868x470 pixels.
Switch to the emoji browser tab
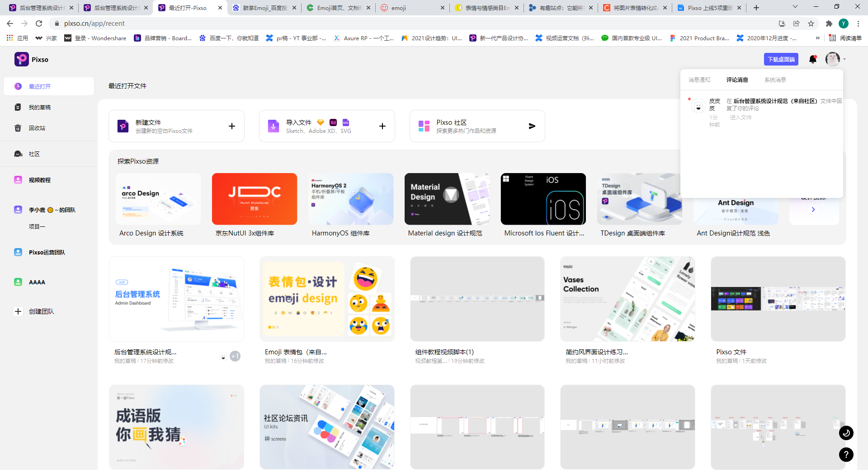point(411,8)
